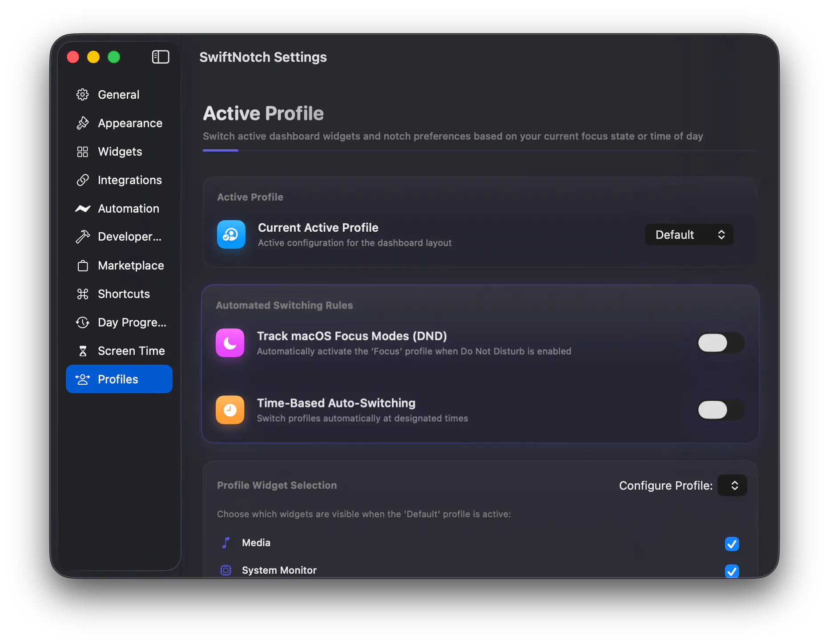Go to Shortcuts settings
Image resolution: width=829 pixels, height=644 pixels.
tap(119, 294)
